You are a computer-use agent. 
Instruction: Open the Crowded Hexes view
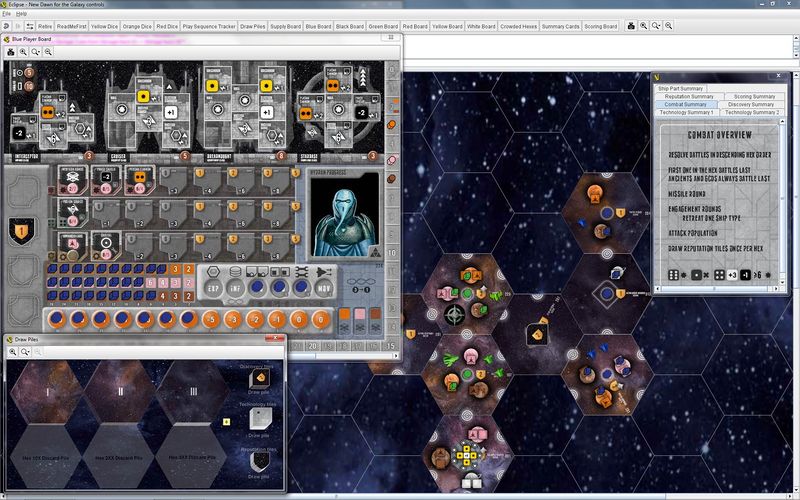[x=518, y=27]
